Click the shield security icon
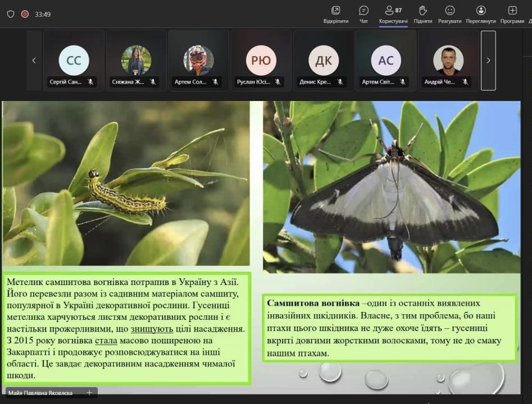 (11, 14)
